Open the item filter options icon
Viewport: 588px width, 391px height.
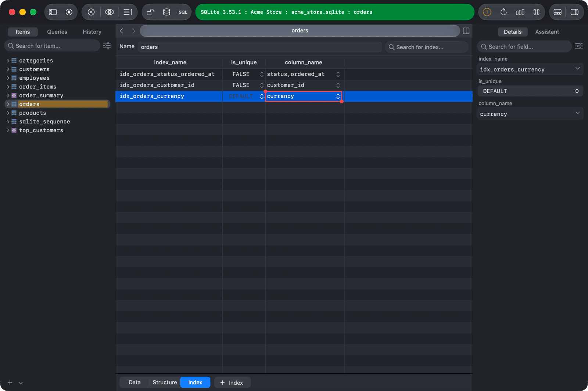tap(107, 46)
